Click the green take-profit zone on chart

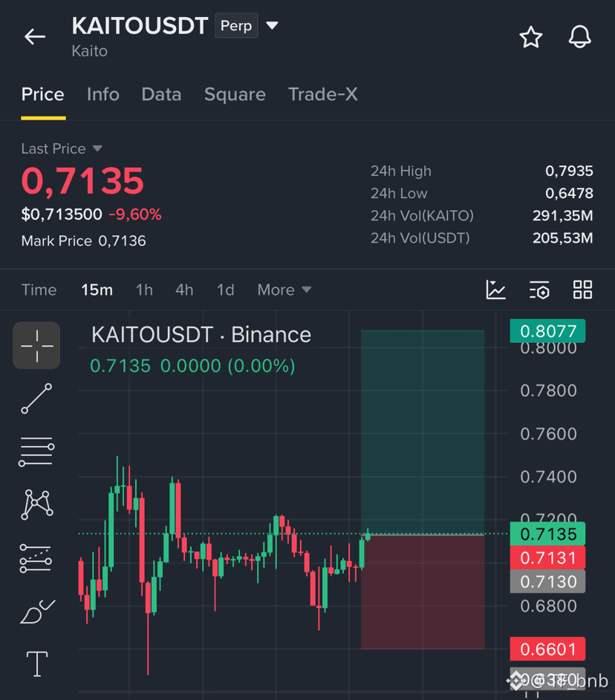[423, 432]
